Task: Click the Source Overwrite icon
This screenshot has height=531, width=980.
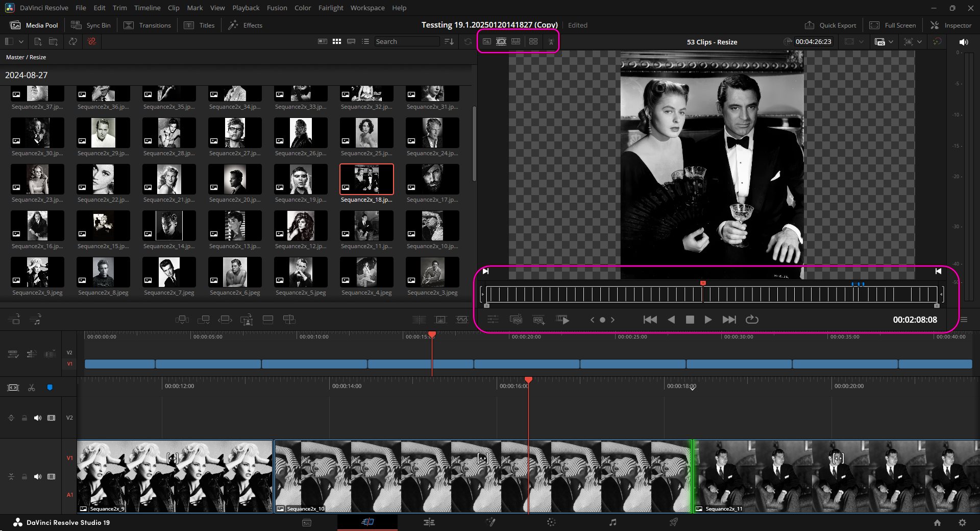Action: click(x=289, y=320)
